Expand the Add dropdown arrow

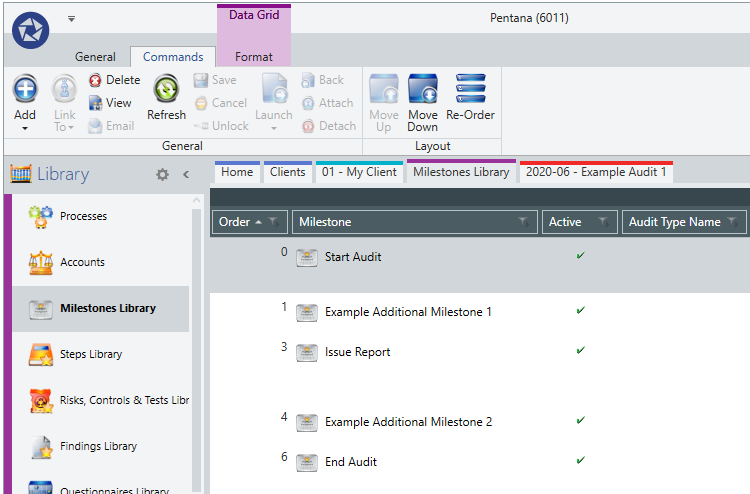click(25, 128)
